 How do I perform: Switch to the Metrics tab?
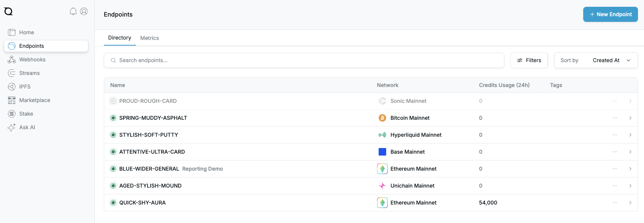coord(149,38)
